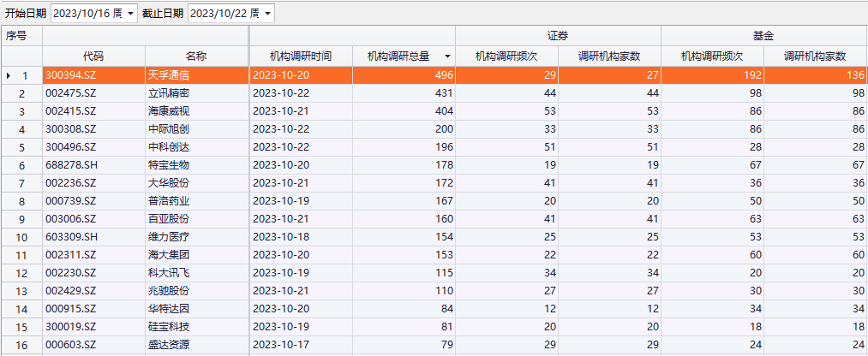Open the end date 2023/10/22 dropdown arrow
Image resolution: width=868 pixels, height=356 pixels.
pos(268,14)
